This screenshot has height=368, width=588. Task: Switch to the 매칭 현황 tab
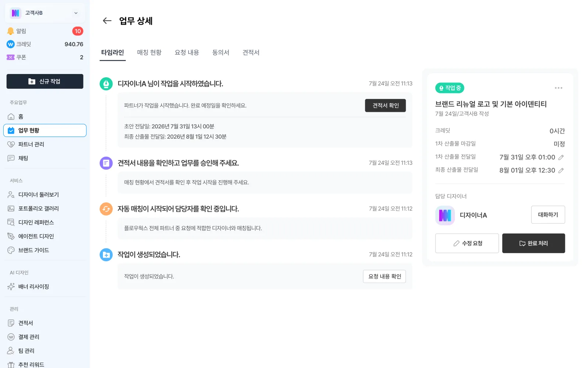[x=149, y=53]
